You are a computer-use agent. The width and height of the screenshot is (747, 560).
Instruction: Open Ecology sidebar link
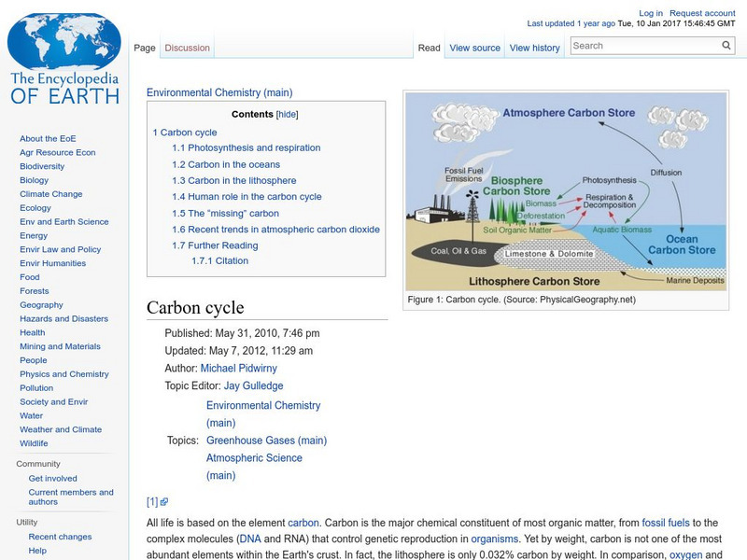[x=35, y=207]
